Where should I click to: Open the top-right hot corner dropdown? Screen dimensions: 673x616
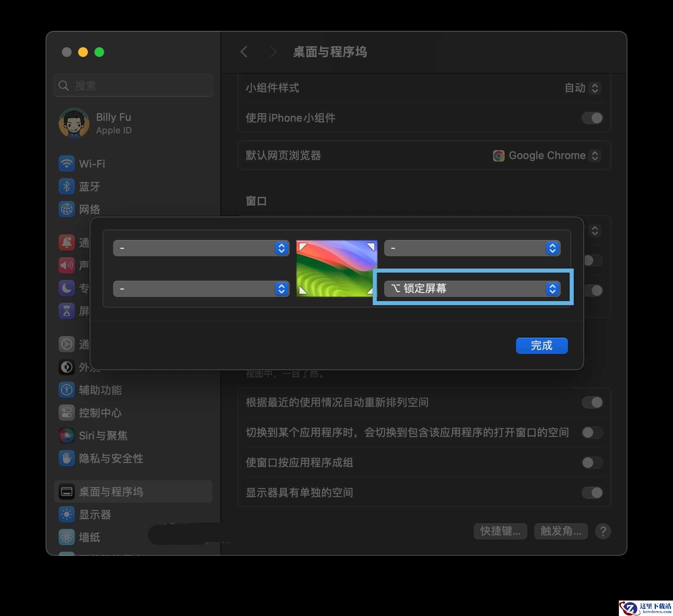[472, 248]
